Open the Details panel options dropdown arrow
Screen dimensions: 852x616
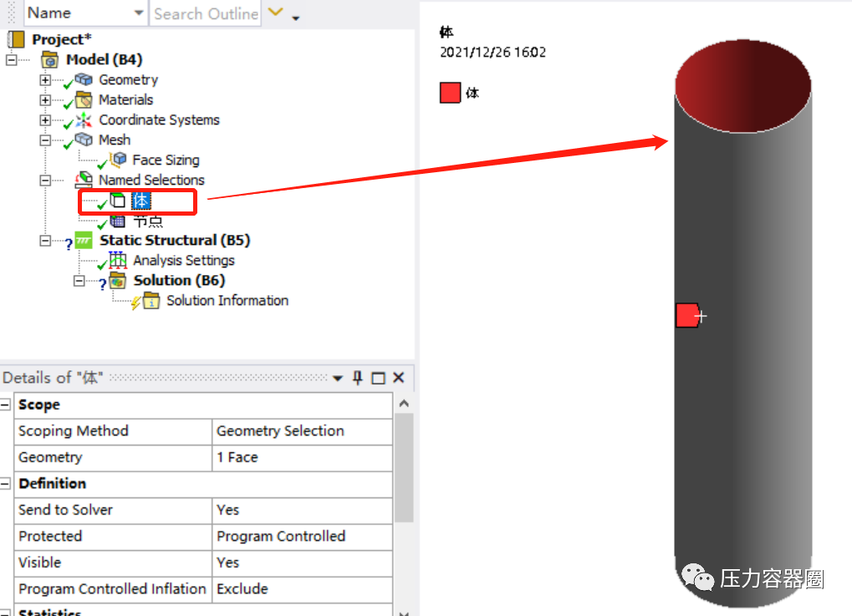(338, 378)
